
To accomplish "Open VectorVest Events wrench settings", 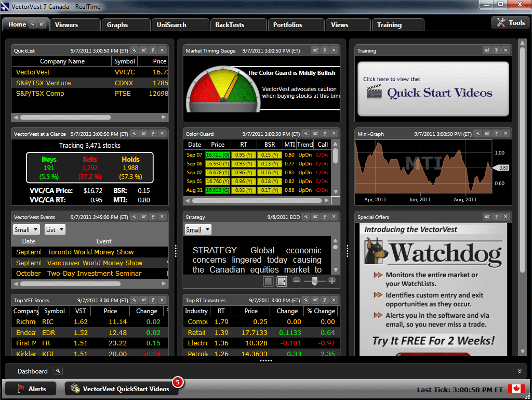I will click(135, 216).
